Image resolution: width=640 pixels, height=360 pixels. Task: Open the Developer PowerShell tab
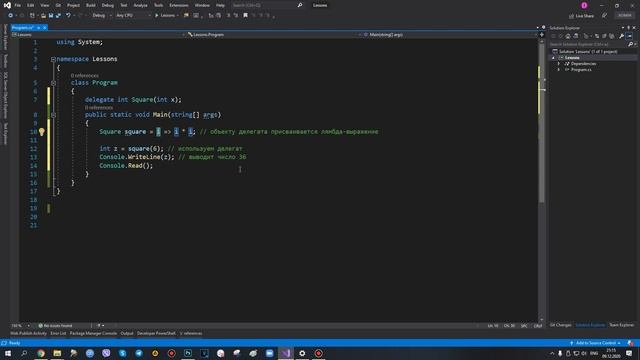click(156, 333)
